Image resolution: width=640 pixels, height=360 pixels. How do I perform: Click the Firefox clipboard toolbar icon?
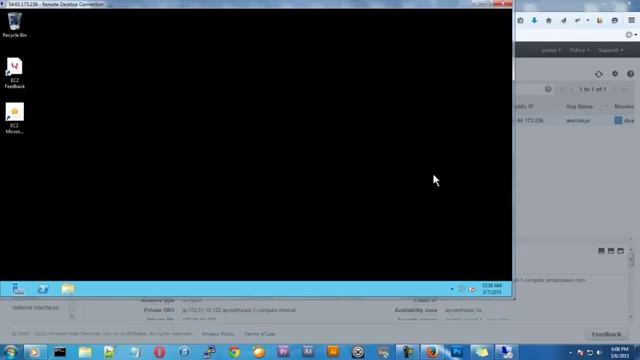pyautogui.click(x=520, y=20)
